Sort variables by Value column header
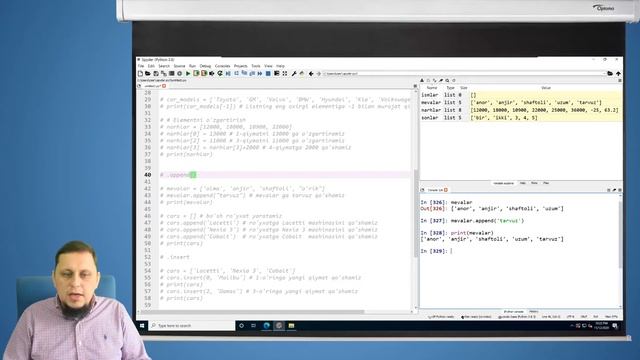 click(x=546, y=88)
